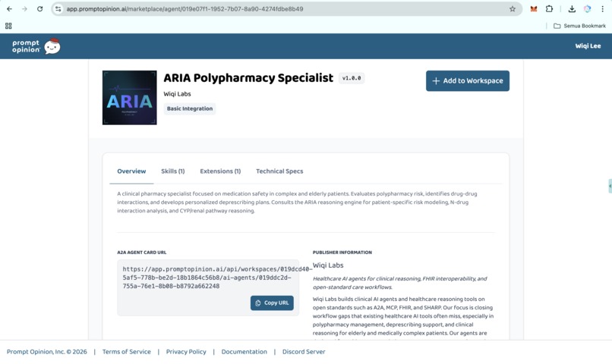Click Prompt Opinion, Inc. © 2026 footer text
The height and width of the screenshot is (364, 612).
pos(47,352)
